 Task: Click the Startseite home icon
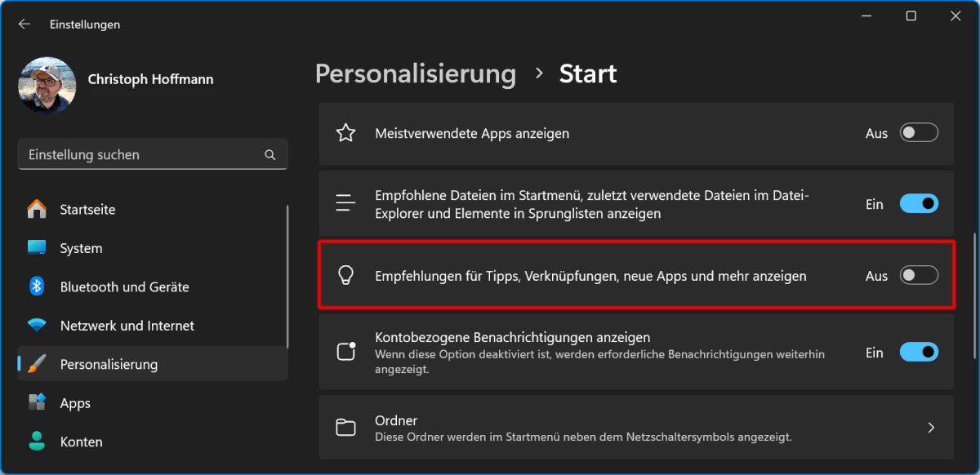click(x=37, y=210)
